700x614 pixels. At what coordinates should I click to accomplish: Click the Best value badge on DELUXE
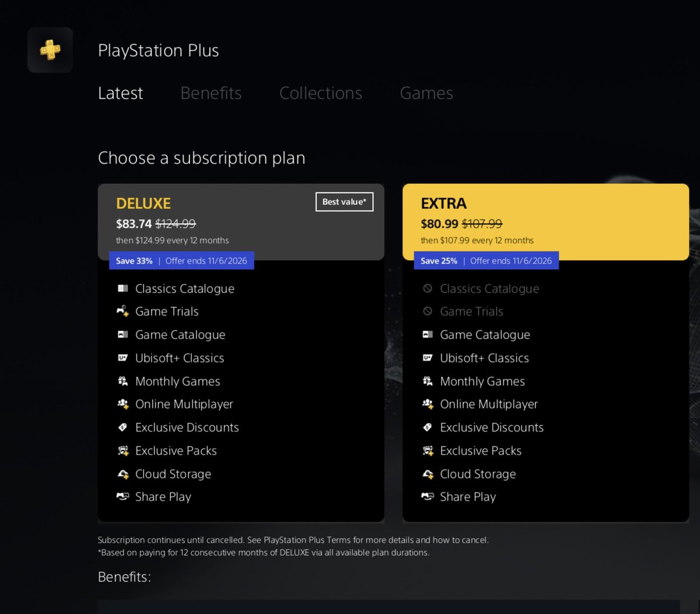click(x=344, y=202)
